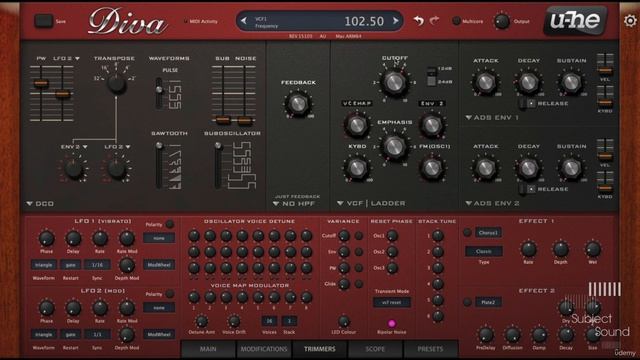Screen dimensions: 640x360
Task: Open the Transient Mode selector
Action: tap(391, 302)
